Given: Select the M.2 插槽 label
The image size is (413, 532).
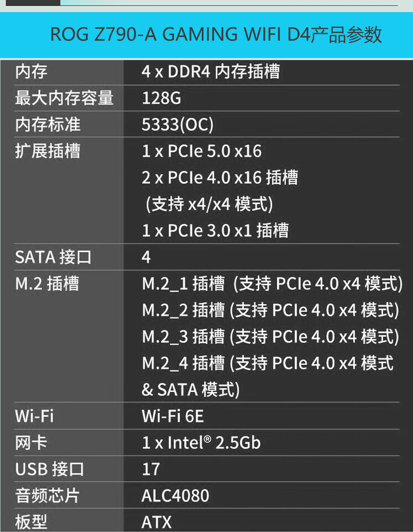Looking at the screenshot, I should [47, 284].
